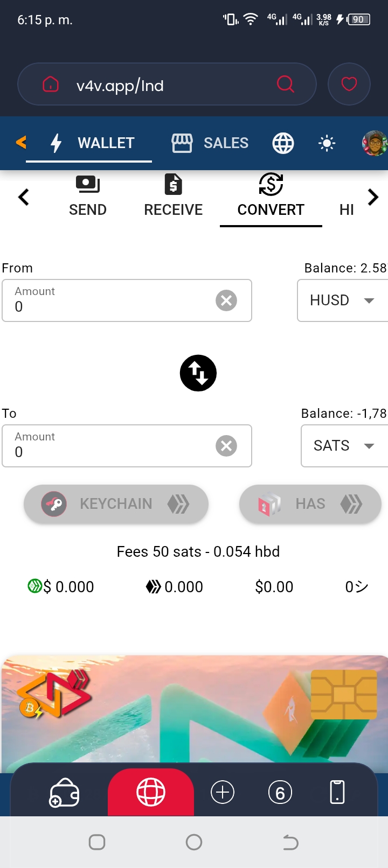Expand the HUSD currency dropdown
The height and width of the screenshot is (868, 388).
click(343, 300)
